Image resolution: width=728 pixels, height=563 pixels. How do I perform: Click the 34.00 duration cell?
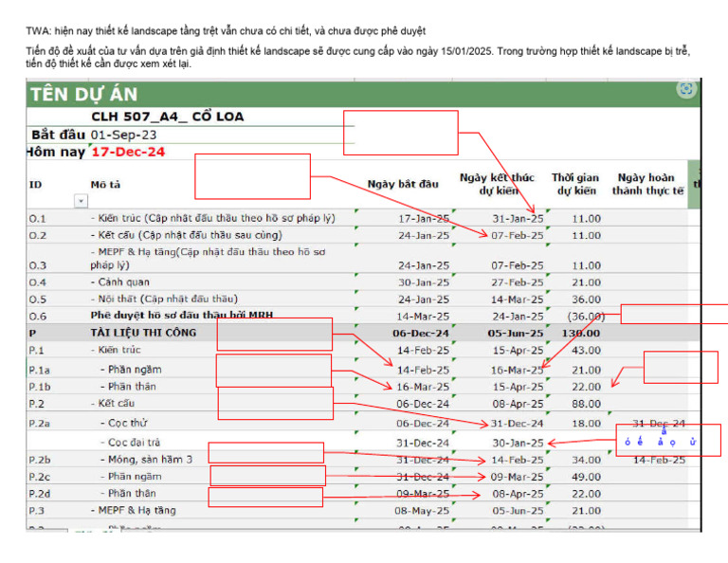pyautogui.click(x=586, y=460)
